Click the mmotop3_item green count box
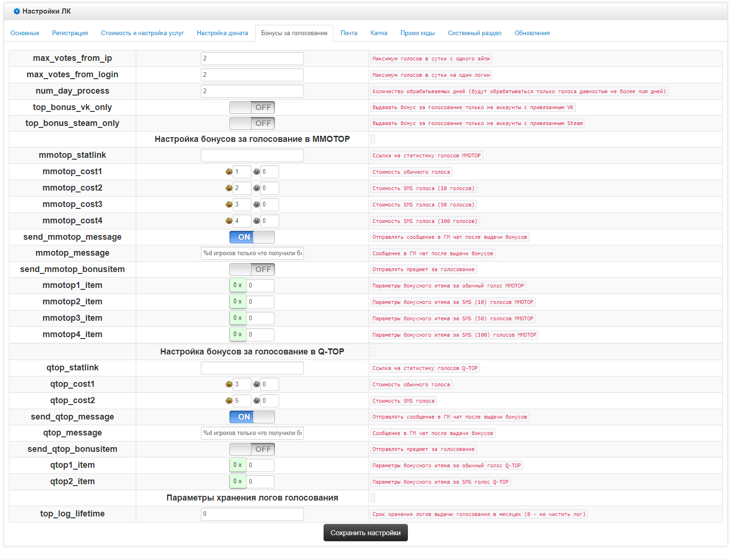 [238, 318]
